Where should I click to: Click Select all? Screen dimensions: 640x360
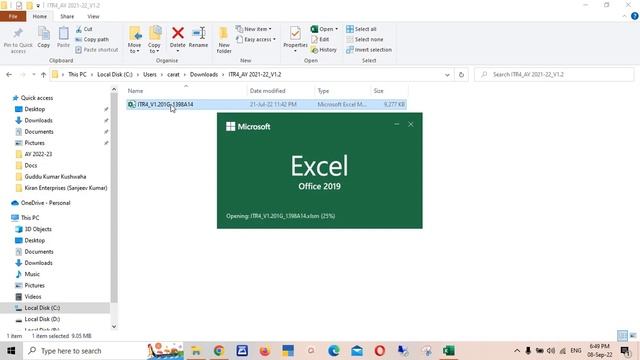[x=361, y=29]
